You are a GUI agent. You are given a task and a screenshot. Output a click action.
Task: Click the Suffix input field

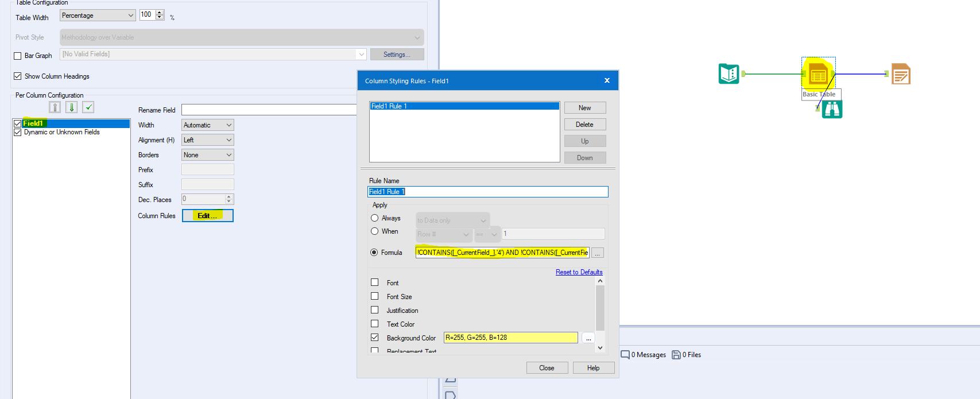pyautogui.click(x=208, y=185)
